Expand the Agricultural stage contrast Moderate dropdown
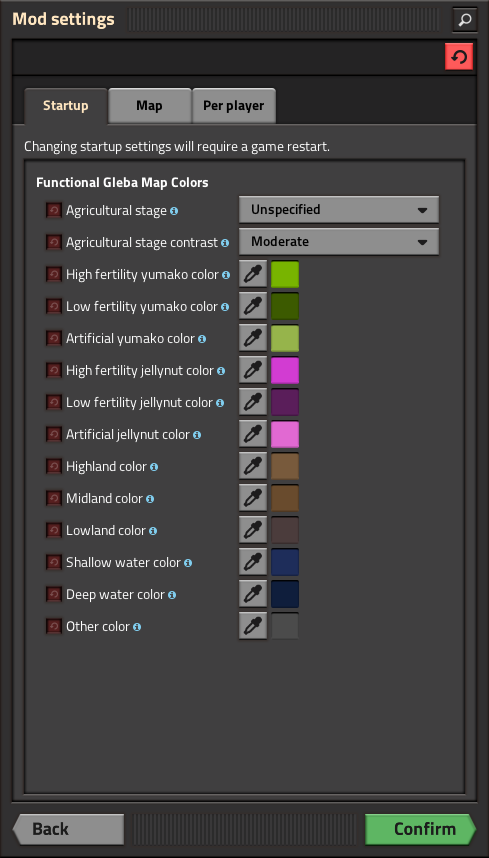Viewport: 489px width, 858px height. click(x=339, y=241)
